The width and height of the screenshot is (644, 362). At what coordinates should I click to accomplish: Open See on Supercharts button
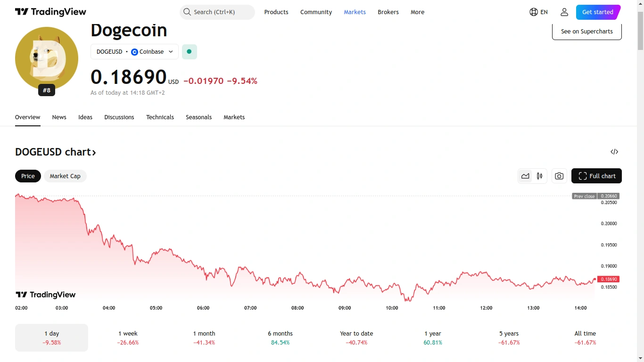coord(586,32)
